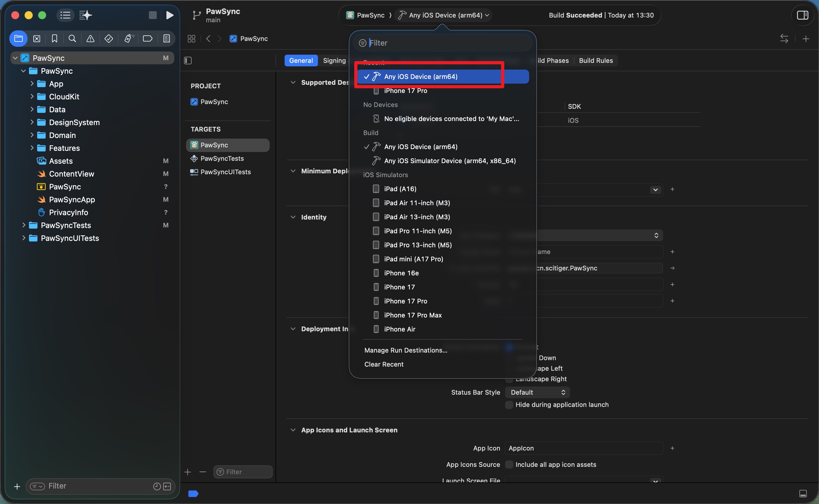The height and width of the screenshot is (504, 819).
Task: Select iPhone 17 Pro in Recent
Action: (x=443, y=91)
